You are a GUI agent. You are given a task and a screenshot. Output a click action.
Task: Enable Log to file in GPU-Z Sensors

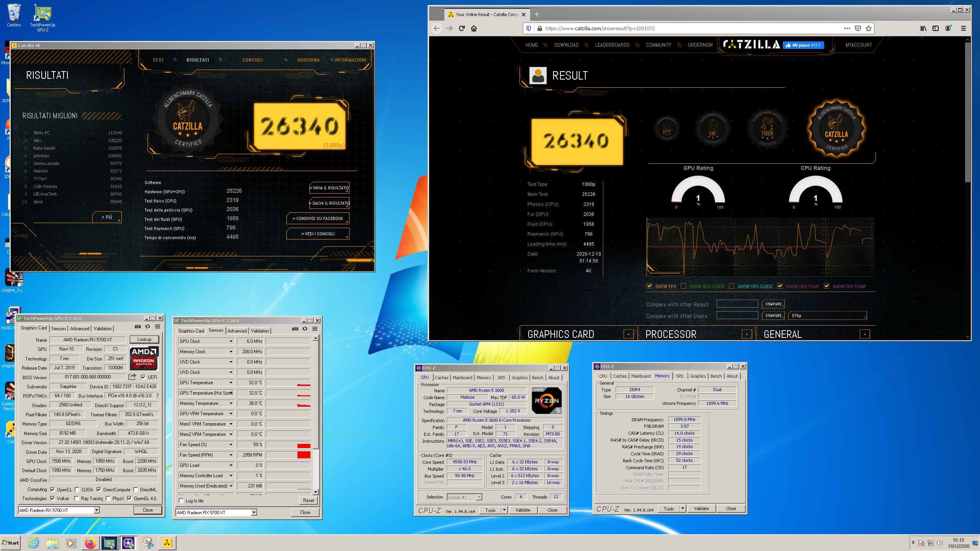click(x=181, y=500)
